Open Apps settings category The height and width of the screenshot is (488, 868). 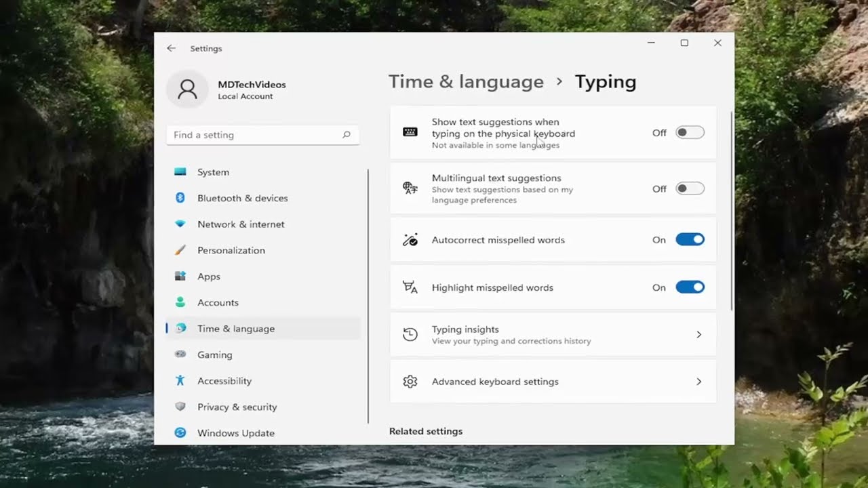(x=208, y=277)
